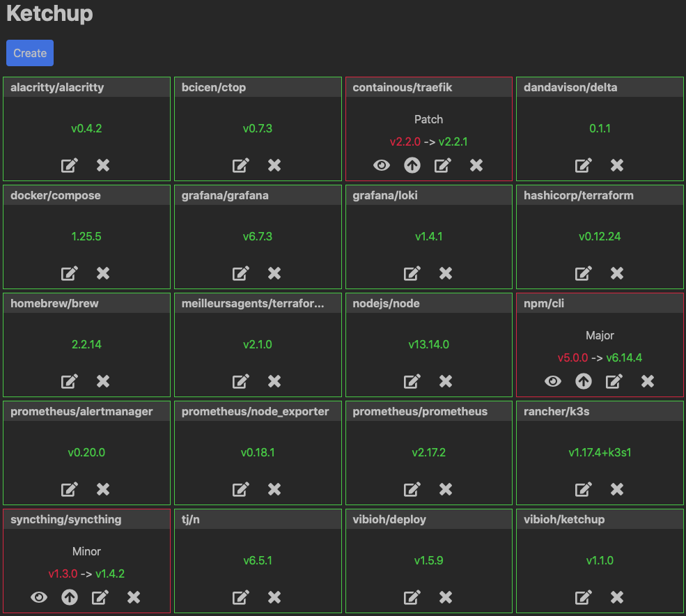Edit the prometheus/alertmanager card
The width and height of the screenshot is (686, 616).
tap(69, 489)
